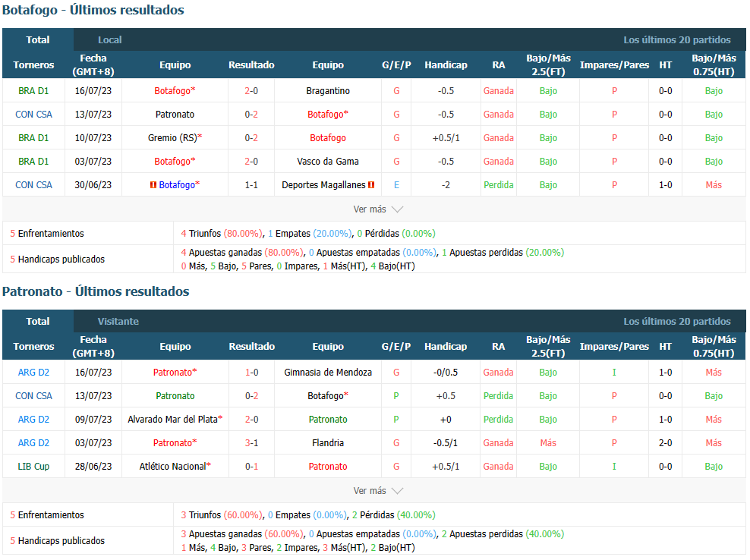Click 1-0 result against Gimnasia de Mendoza
This screenshot has width=750, height=560.
pyautogui.click(x=251, y=373)
